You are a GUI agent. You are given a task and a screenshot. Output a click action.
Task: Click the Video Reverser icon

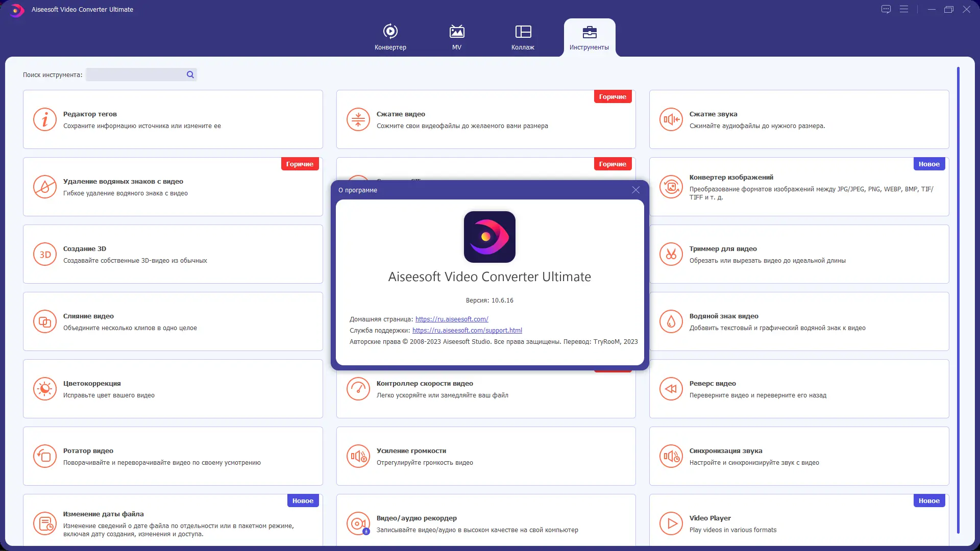tap(671, 389)
